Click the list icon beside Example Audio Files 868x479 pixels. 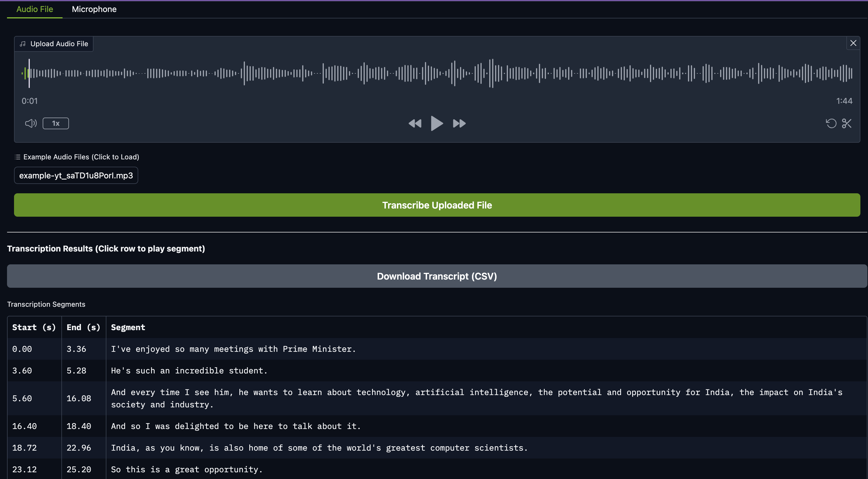(17, 157)
